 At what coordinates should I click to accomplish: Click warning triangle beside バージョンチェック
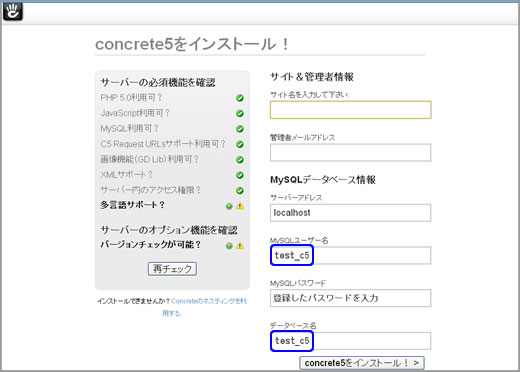tap(240, 246)
